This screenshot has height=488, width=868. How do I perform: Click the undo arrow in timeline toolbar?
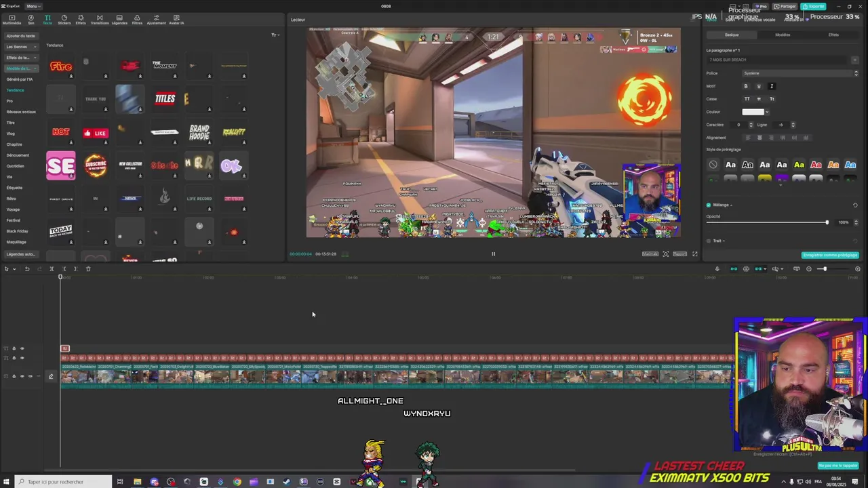[x=27, y=269]
